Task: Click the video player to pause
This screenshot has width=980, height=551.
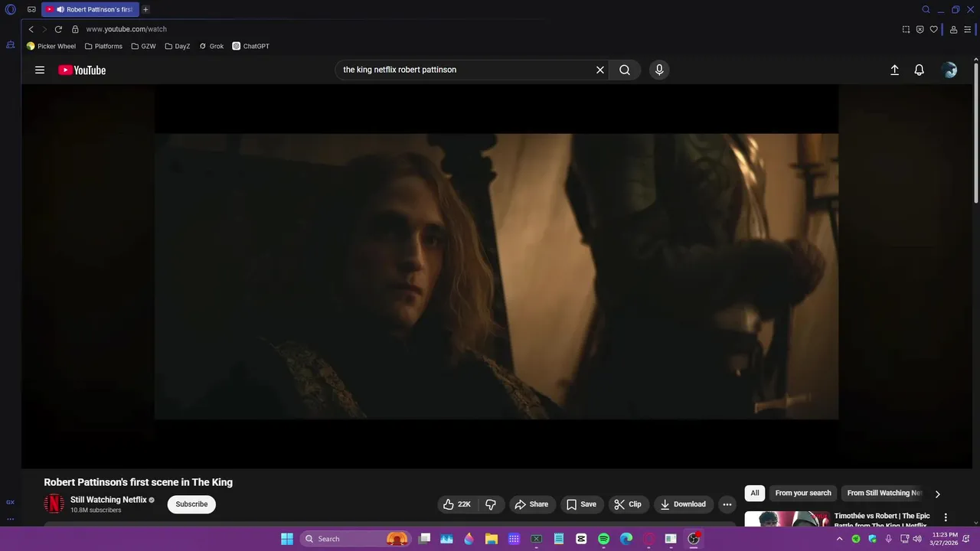Action: 496,276
